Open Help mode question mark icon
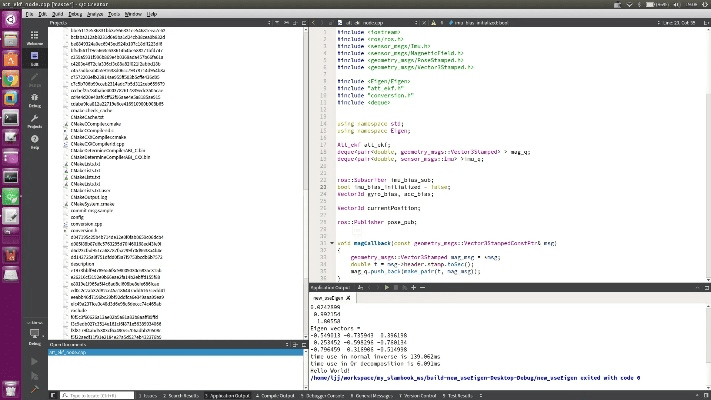 [35, 142]
